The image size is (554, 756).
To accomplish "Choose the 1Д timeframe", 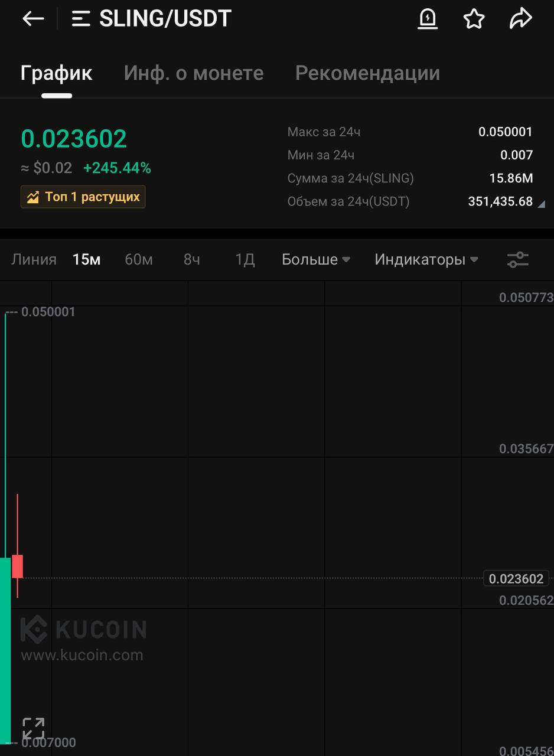I will 245,259.
